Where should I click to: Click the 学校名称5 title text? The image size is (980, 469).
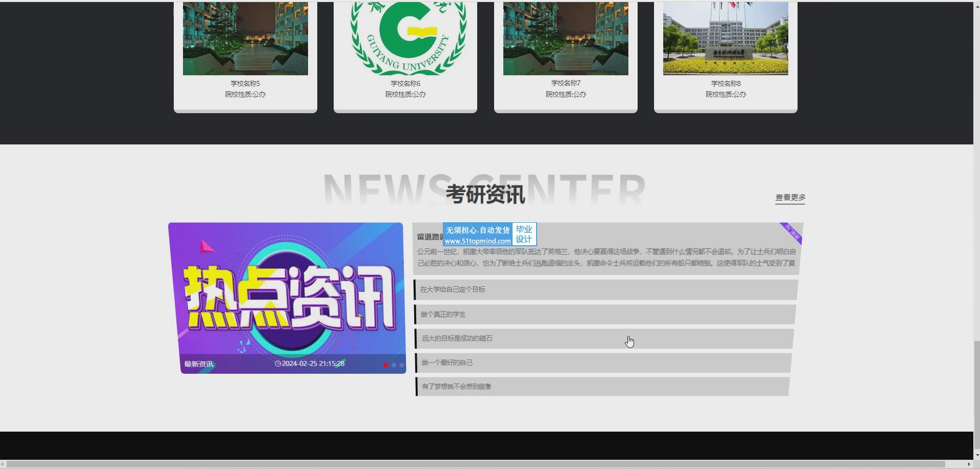click(246, 83)
